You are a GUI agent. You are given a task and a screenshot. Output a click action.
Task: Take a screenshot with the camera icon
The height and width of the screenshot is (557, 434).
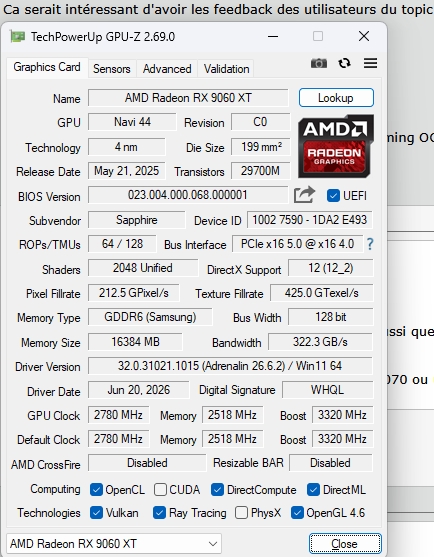(x=319, y=63)
